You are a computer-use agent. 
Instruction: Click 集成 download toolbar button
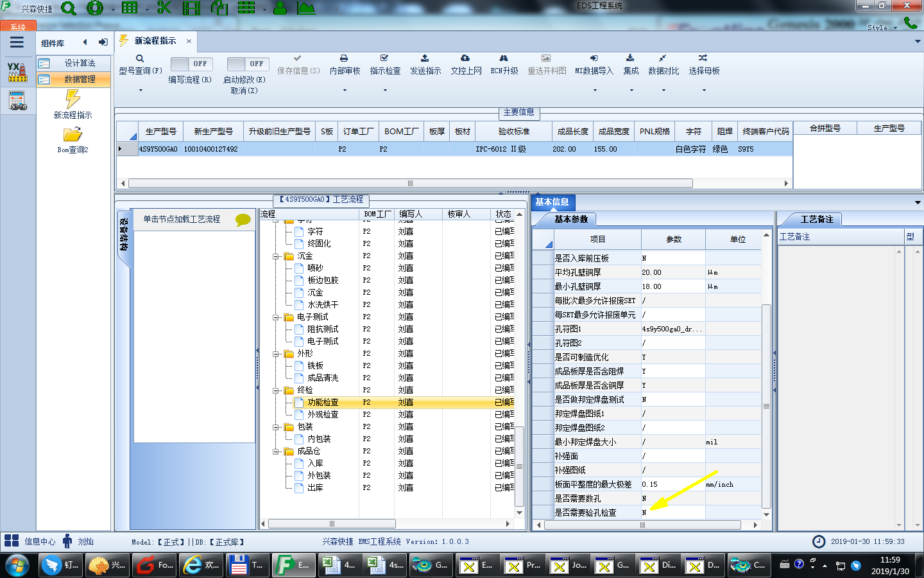631,65
